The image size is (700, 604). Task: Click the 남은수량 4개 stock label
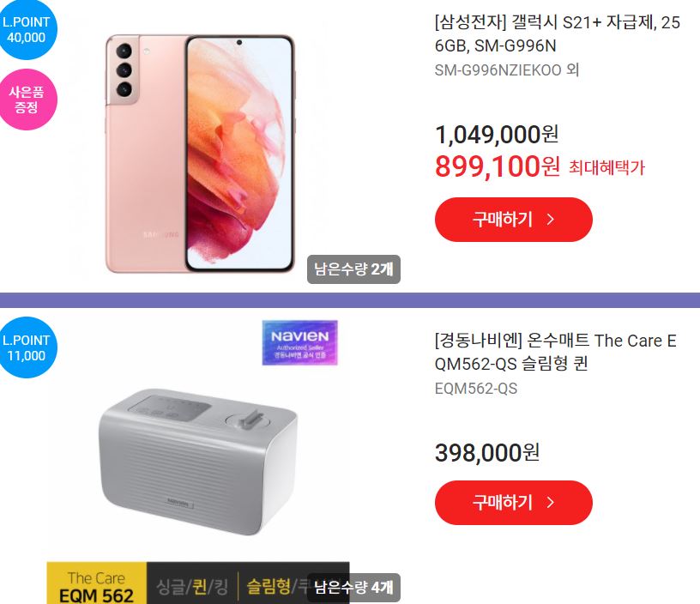pos(353,588)
